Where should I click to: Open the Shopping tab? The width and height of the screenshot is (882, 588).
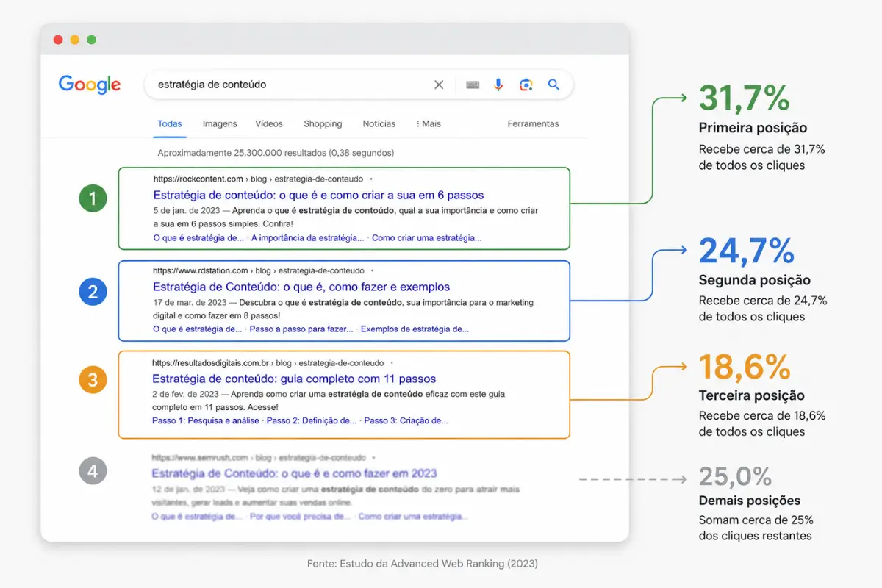(323, 123)
